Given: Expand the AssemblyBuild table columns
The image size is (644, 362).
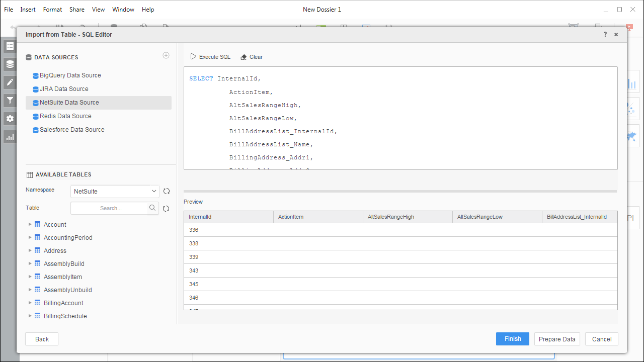Looking at the screenshot, I should (x=30, y=264).
